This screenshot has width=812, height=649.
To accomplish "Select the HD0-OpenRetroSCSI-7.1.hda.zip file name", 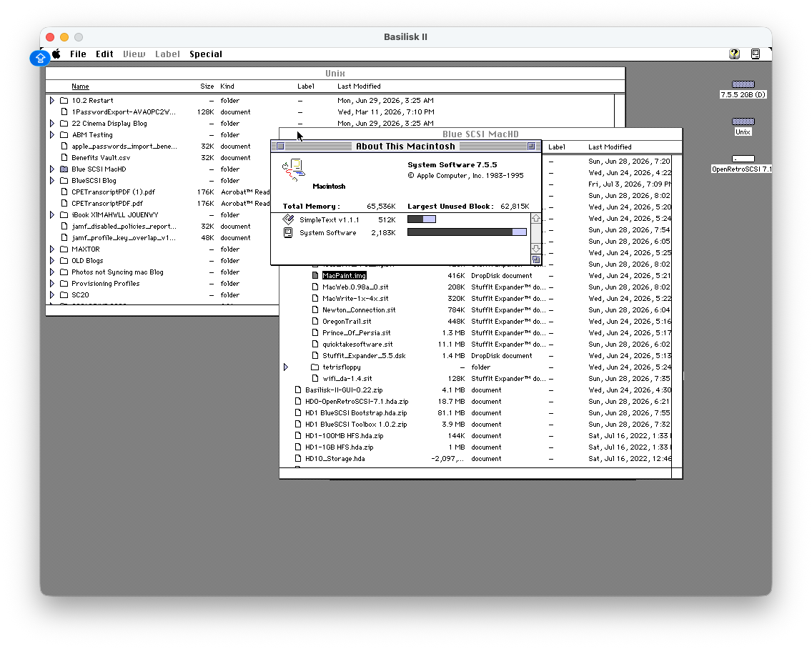I will 357,402.
